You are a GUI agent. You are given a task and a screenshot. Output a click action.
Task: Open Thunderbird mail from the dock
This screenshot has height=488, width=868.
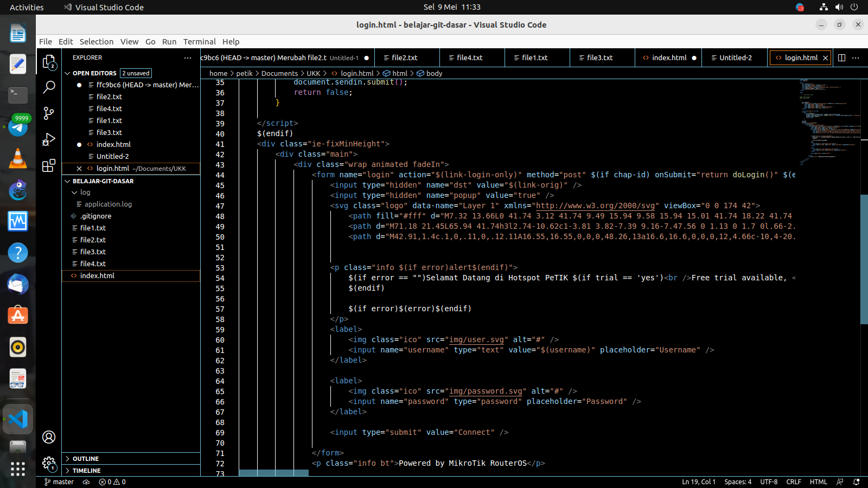[x=18, y=284]
